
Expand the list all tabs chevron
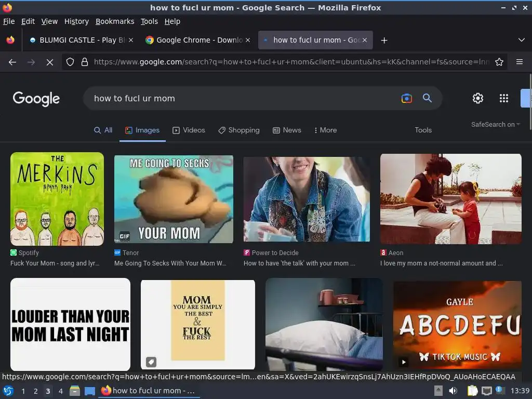522,40
